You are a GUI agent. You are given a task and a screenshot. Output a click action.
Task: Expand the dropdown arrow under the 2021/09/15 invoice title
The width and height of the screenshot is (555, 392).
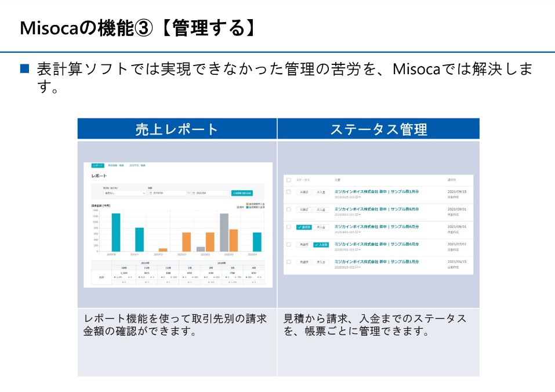click(360, 197)
